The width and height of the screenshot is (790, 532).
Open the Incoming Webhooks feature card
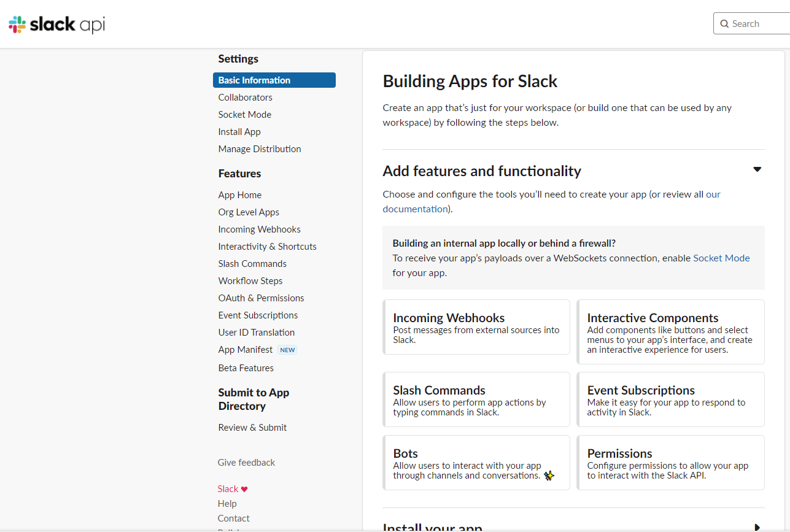[476, 327]
